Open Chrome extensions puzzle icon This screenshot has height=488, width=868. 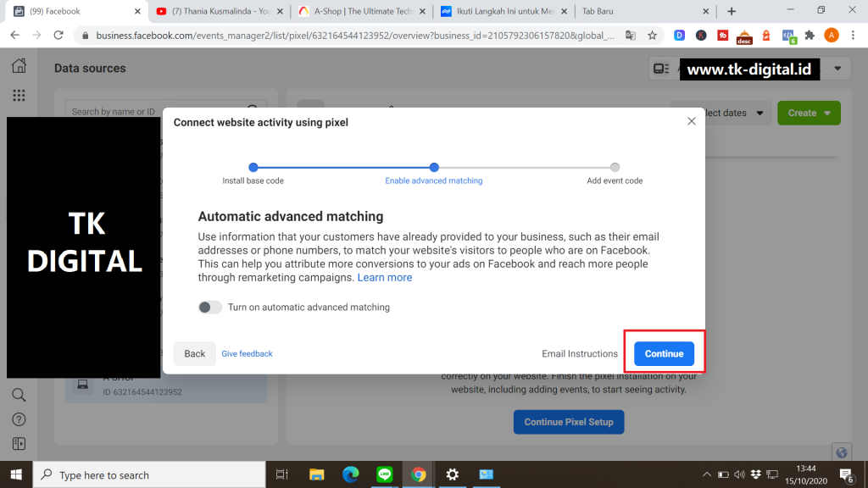tap(810, 36)
